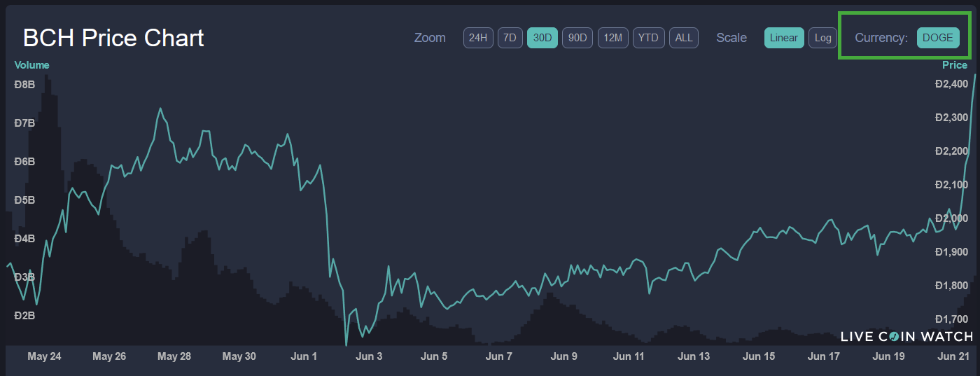Click the Jun 9 date label
This screenshot has width=980, height=376.
[x=564, y=356]
